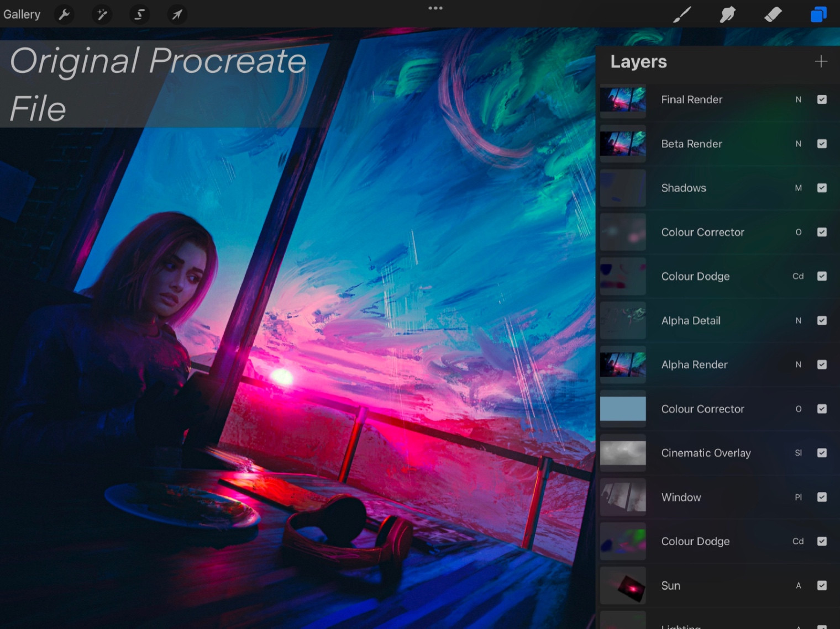
Task: Open blend mode N on Alpha Detail
Action: tap(799, 320)
